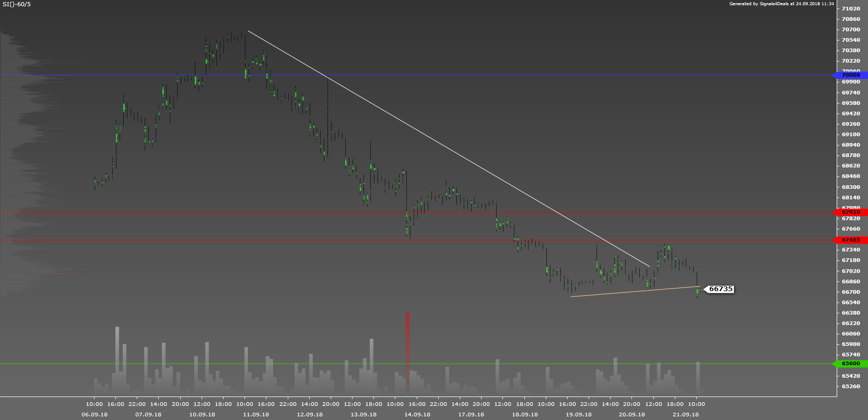Click the 68940 price axis label
The width and height of the screenshot is (868, 420).
[x=851, y=145]
